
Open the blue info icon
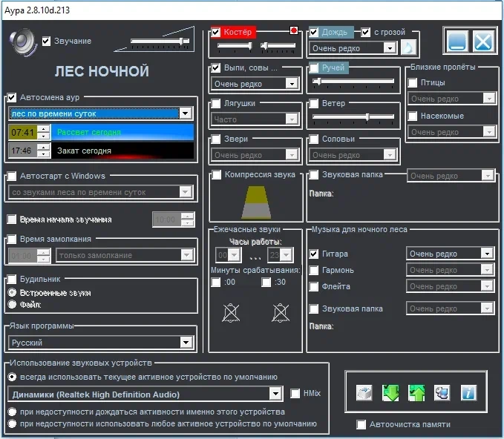[468, 393]
